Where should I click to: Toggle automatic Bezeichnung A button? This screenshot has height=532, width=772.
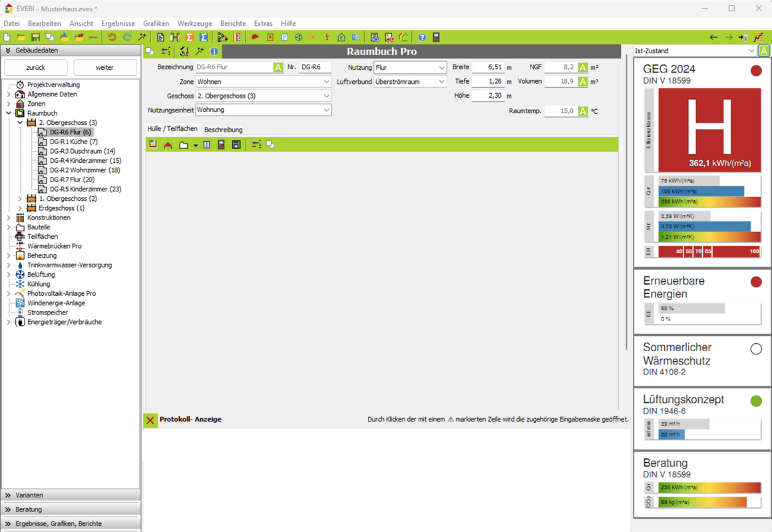point(278,67)
